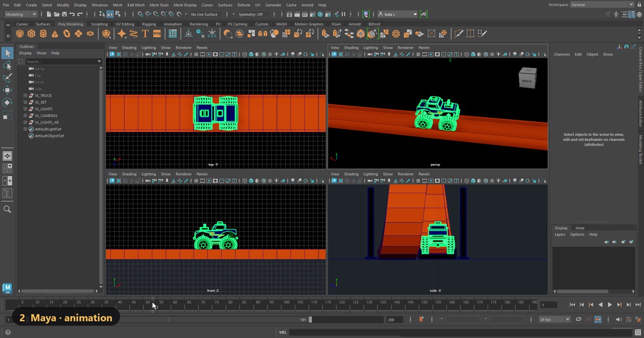Click the Set Key bookmark icon near range slider
The height and width of the screenshot is (338, 644).
(x=421, y=319)
